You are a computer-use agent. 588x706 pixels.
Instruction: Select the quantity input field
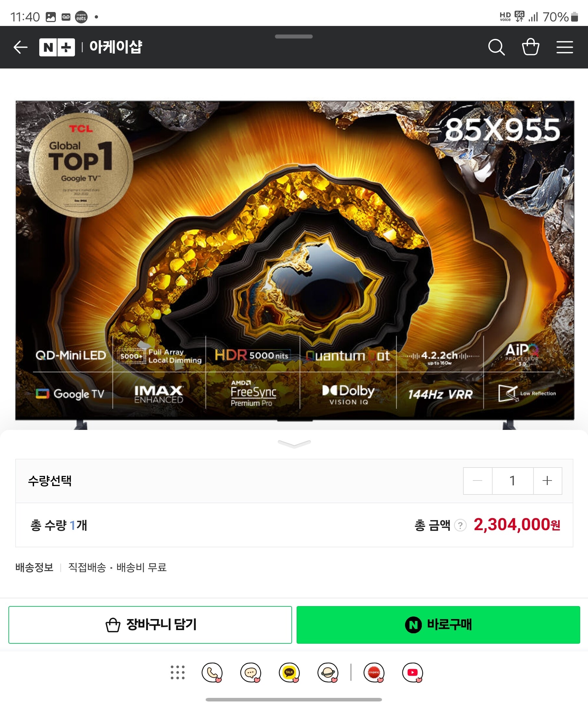pyautogui.click(x=513, y=481)
